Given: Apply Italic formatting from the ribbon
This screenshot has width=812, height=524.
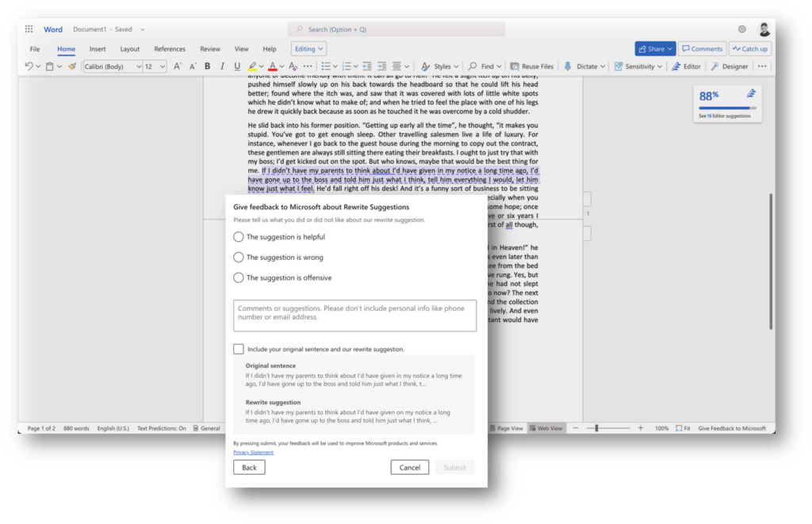Looking at the screenshot, I should click(x=222, y=67).
